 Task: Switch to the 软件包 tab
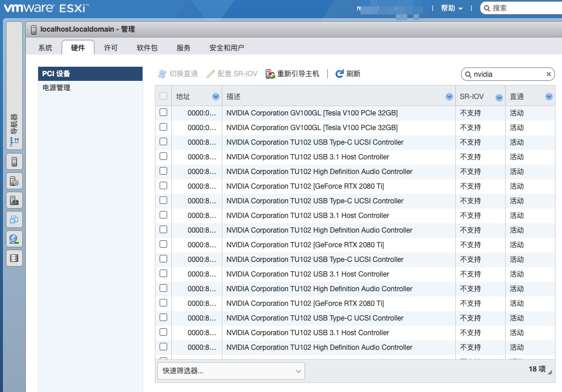tap(147, 47)
